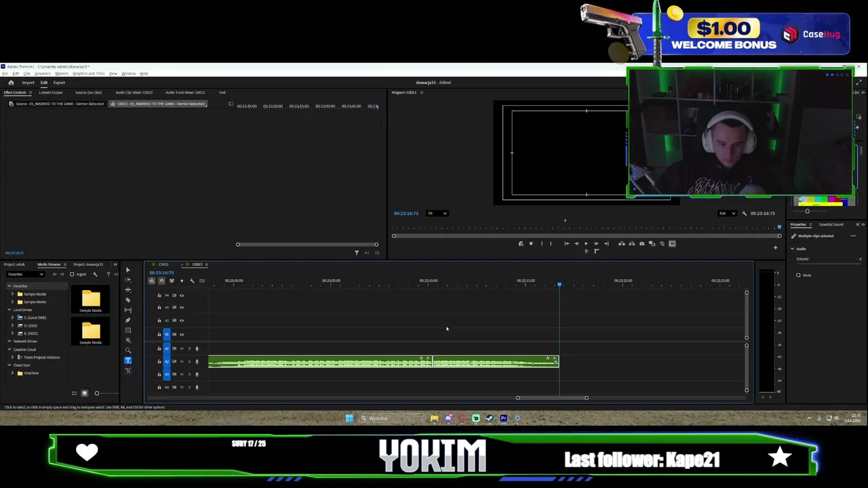This screenshot has height=488, width=868.
Task: Select the Zoom magnifier tool
Action: (127, 350)
